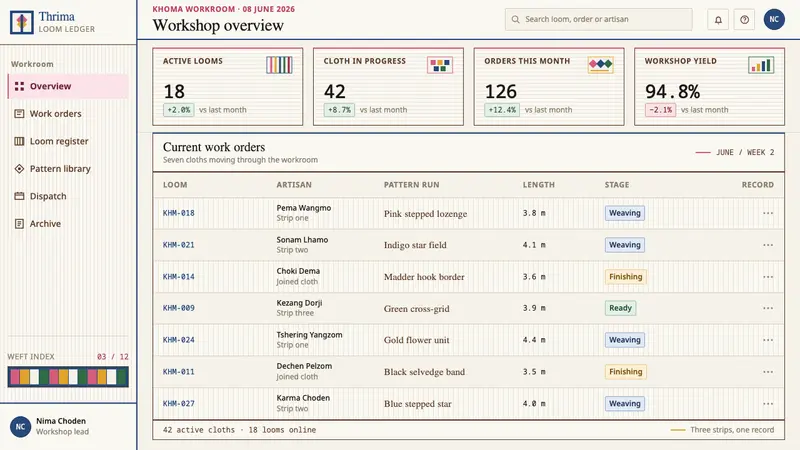
Task: Click the Workshop Yield bar chart icon
Action: pyautogui.click(x=761, y=65)
